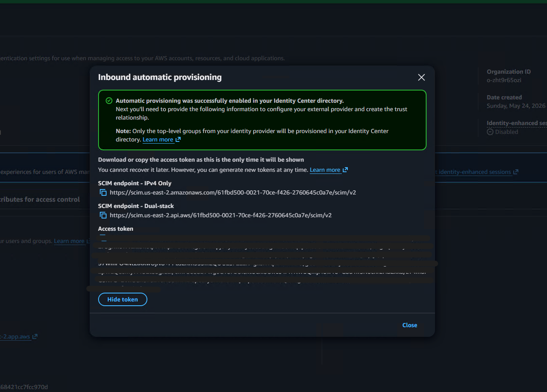Image resolution: width=547 pixels, height=392 pixels.
Task: Click the Access token heading
Action: point(115,229)
